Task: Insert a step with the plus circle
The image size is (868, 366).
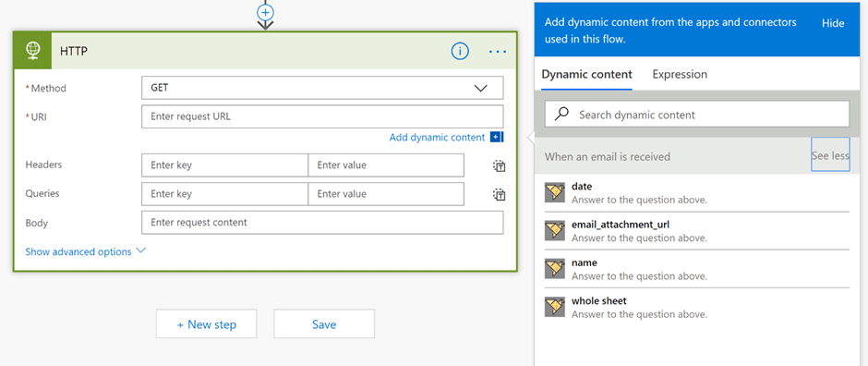Action: pos(266,12)
